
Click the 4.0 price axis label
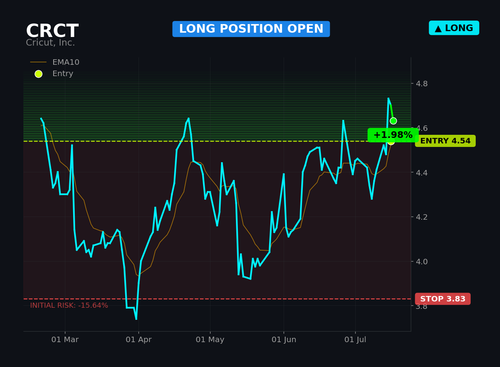422,262
